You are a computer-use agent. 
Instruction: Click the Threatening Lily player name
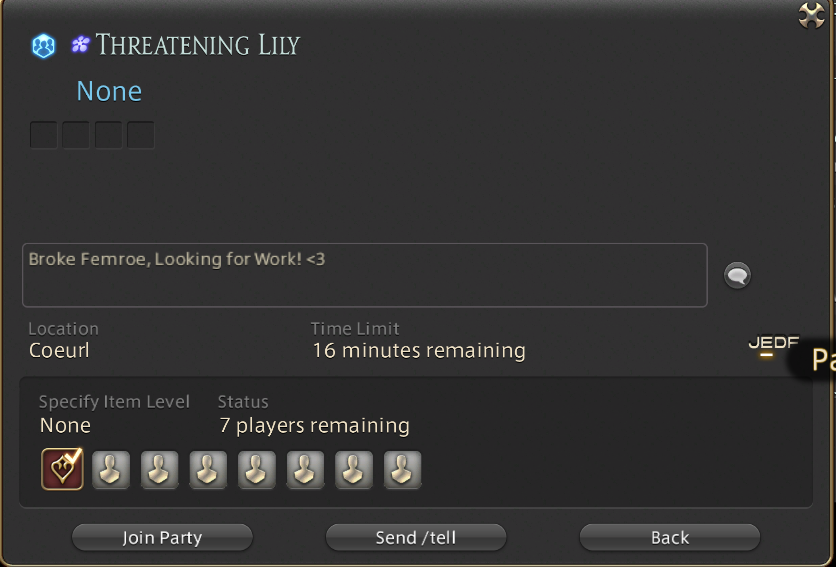(198, 45)
